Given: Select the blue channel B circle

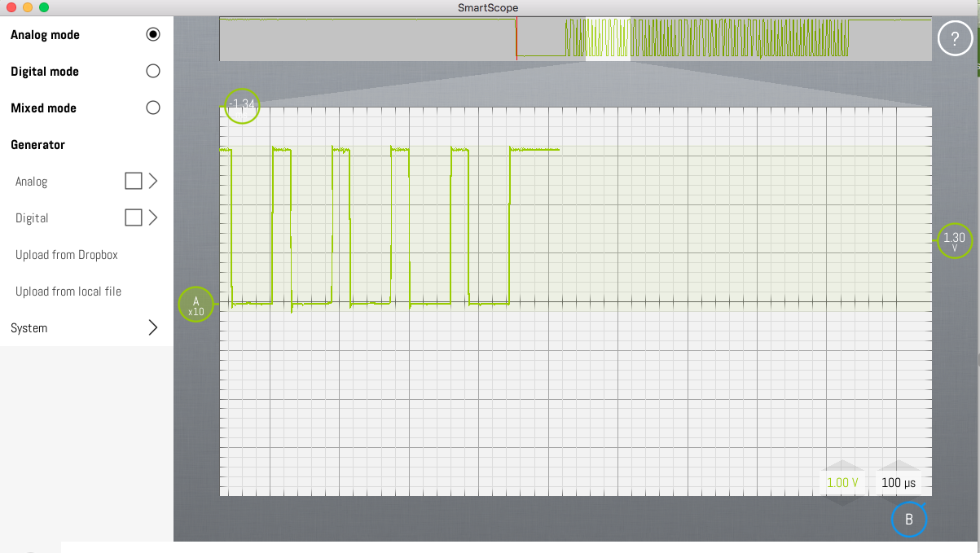Looking at the screenshot, I should [x=909, y=519].
